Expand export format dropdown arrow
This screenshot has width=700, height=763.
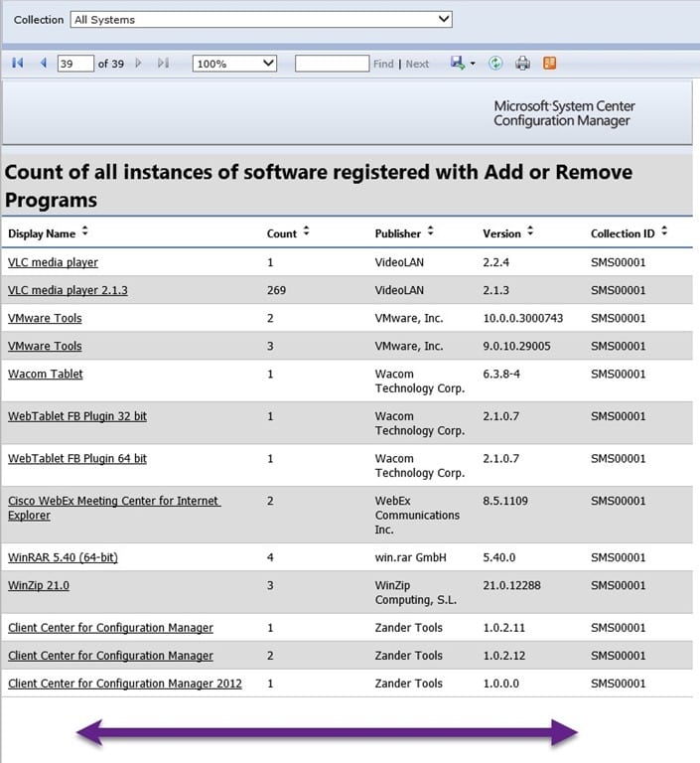point(473,64)
